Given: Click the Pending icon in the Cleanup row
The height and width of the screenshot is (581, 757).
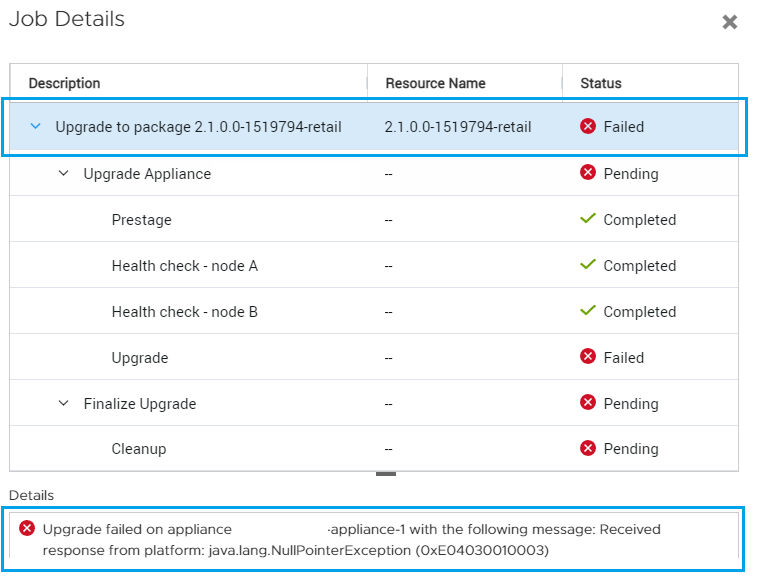Looking at the screenshot, I should click(x=588, y=449).
